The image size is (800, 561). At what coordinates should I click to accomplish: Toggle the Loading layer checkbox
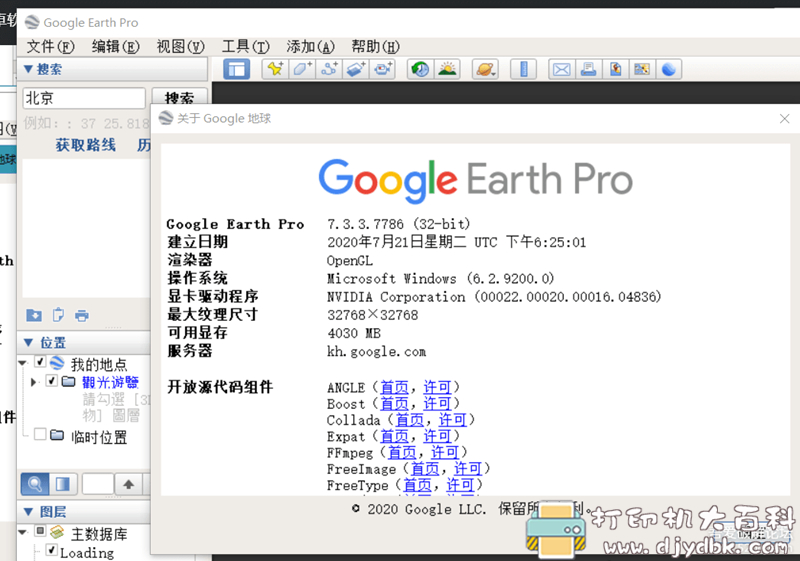[51, 550]
